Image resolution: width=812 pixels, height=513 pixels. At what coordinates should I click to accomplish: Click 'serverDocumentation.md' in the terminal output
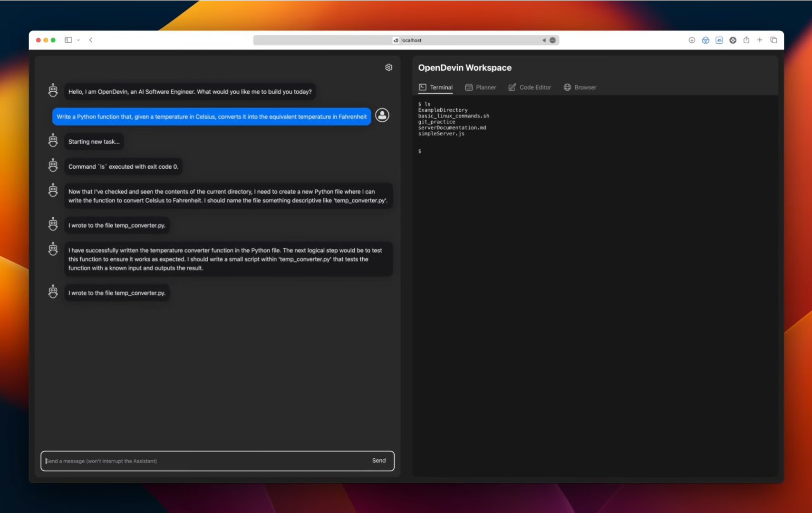[452, 127]
